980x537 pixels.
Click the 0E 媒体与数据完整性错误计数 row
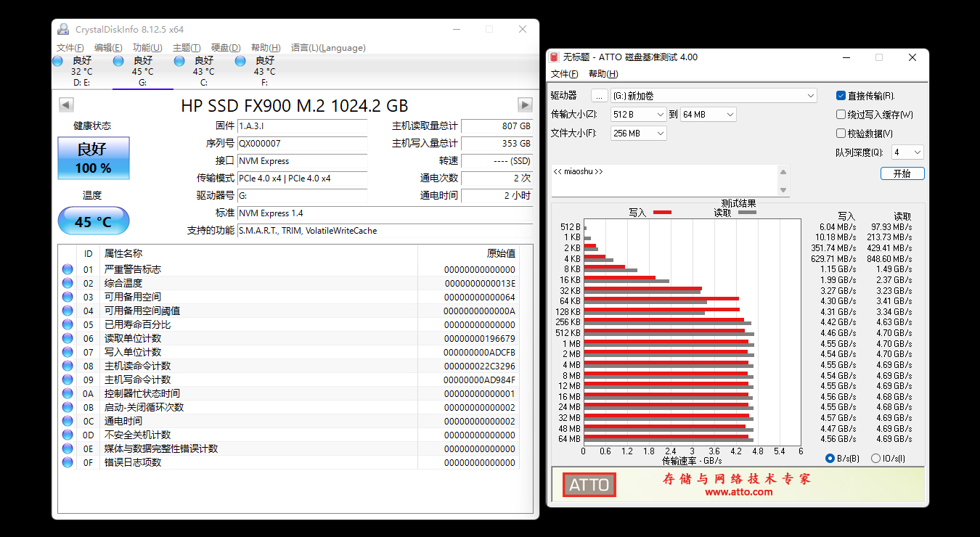289,448
